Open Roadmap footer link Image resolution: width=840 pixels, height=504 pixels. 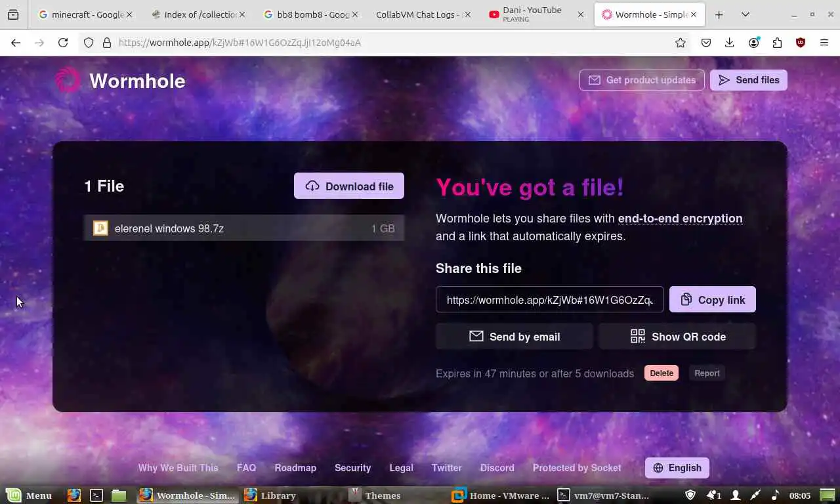295,468
